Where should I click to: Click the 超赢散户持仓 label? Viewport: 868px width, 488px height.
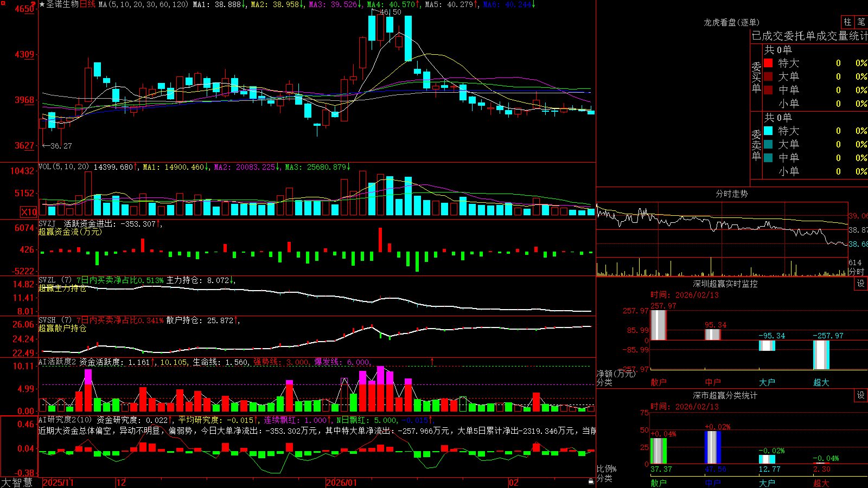point(62,329)
